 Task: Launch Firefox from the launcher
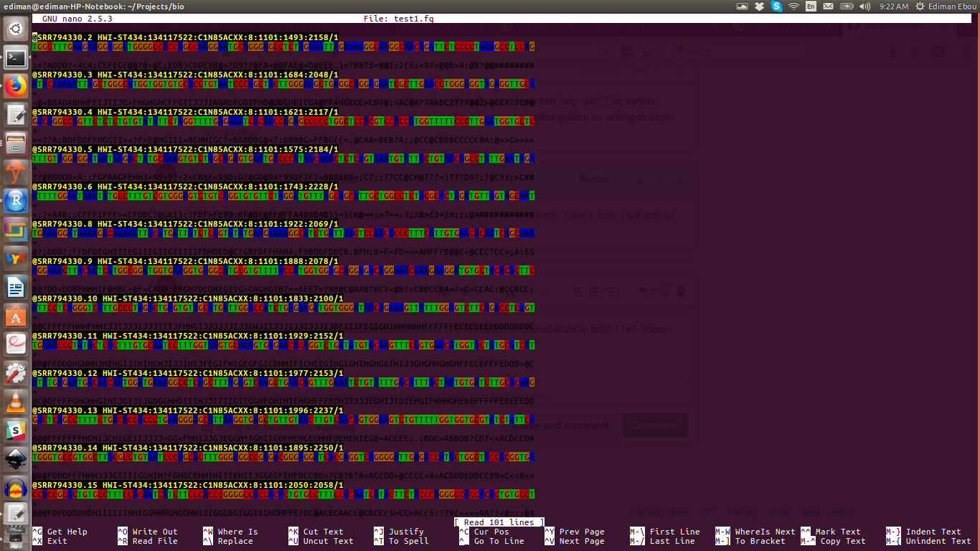(16, 87)
